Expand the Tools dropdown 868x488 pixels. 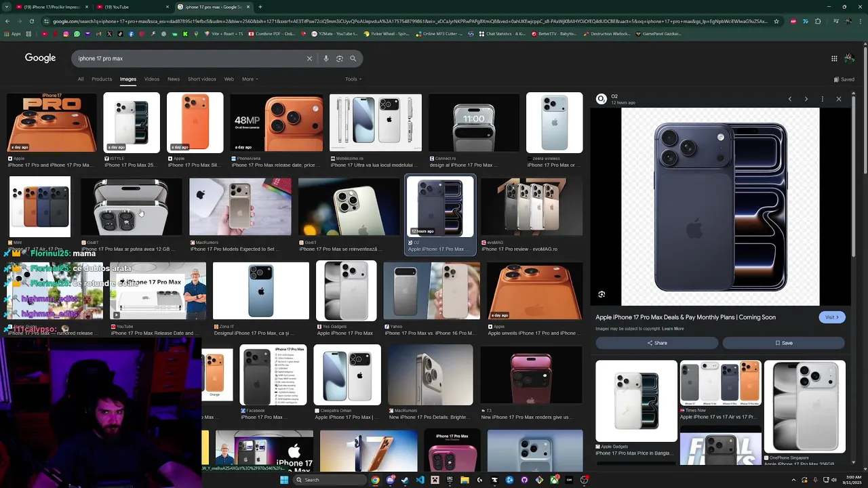point(353,79)
